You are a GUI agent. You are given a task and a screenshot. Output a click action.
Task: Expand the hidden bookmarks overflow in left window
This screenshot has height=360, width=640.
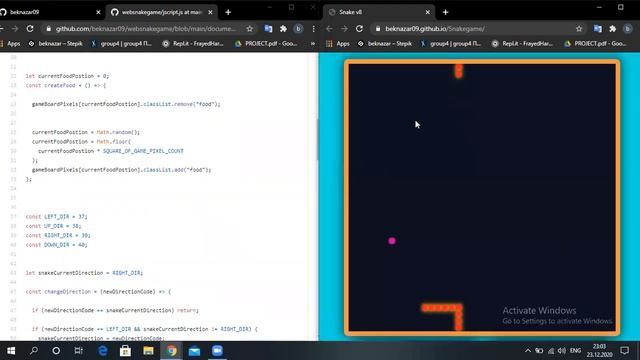coord(313,43)
